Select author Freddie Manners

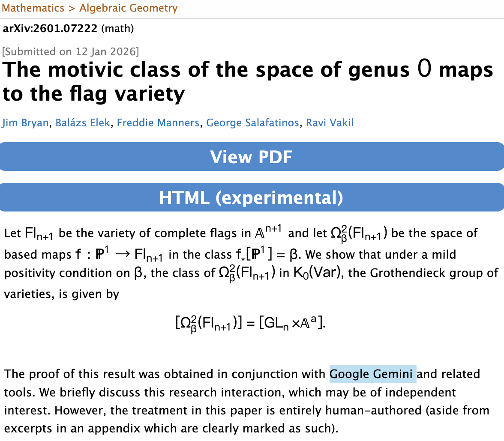tap(158, 123)
